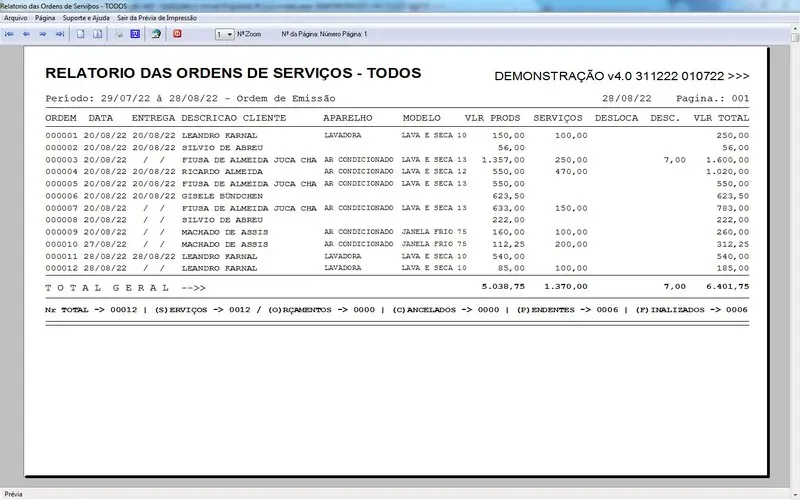Image resolution: width=800 pixels, height=500 pixels.
Task: Open the Página menu
Action: [x=45, y=18]
